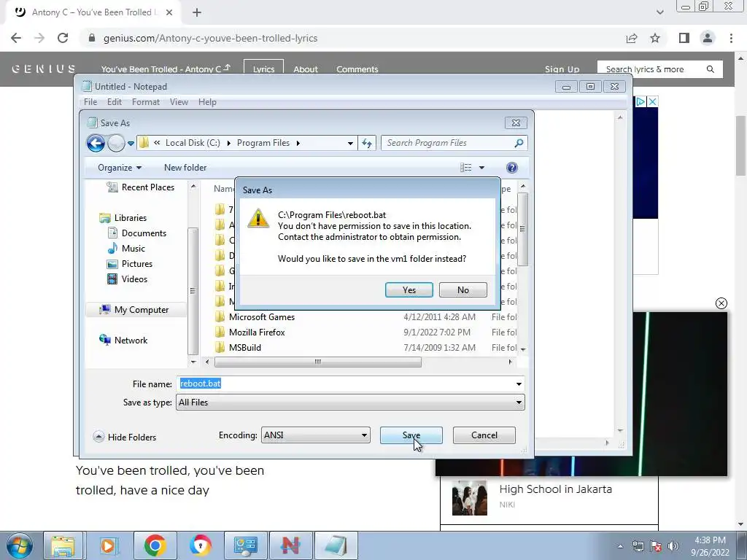Open the view options dropdown arrow
Image resolution: width=747 pixels, height=560 pixels.
(x=481, y=168)
